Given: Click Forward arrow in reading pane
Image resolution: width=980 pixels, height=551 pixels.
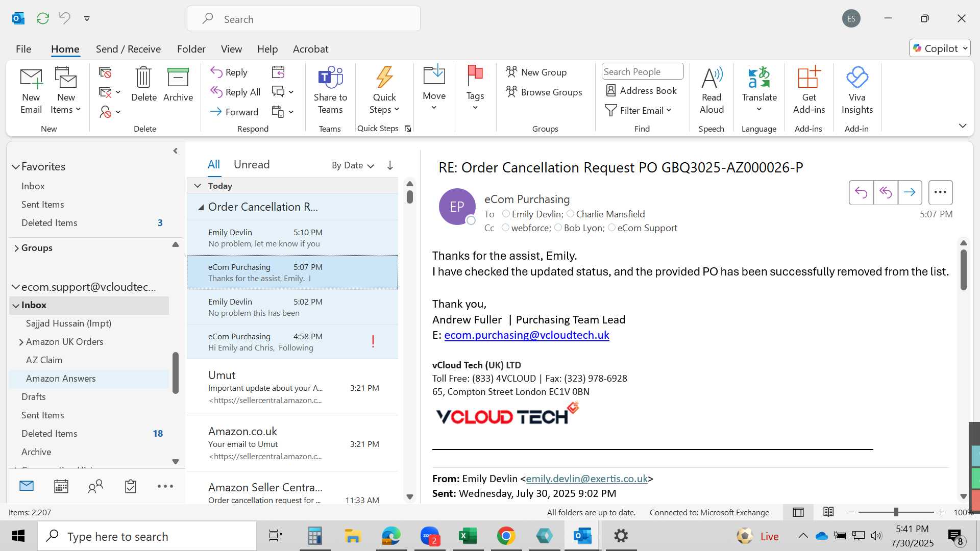Looking at the screenshot, I should 910,192.
